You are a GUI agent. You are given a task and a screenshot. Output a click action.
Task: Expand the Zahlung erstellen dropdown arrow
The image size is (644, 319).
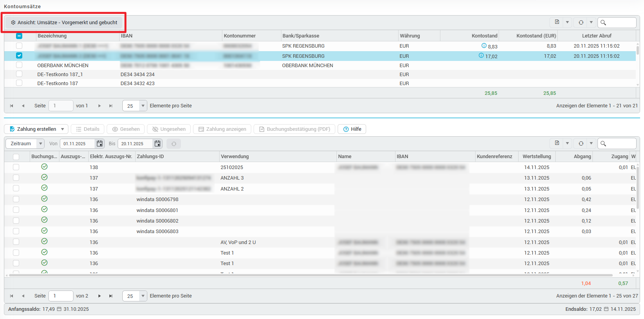(63, 129)
